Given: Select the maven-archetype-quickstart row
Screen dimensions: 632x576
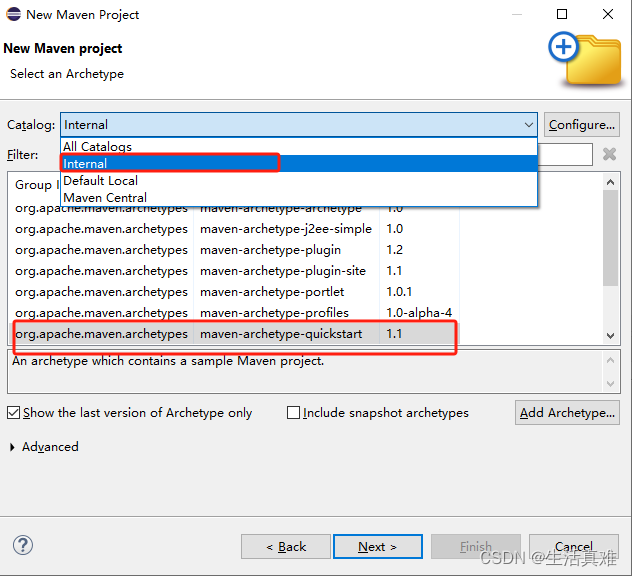Looking at the screenshot, I should pos(234,334).
